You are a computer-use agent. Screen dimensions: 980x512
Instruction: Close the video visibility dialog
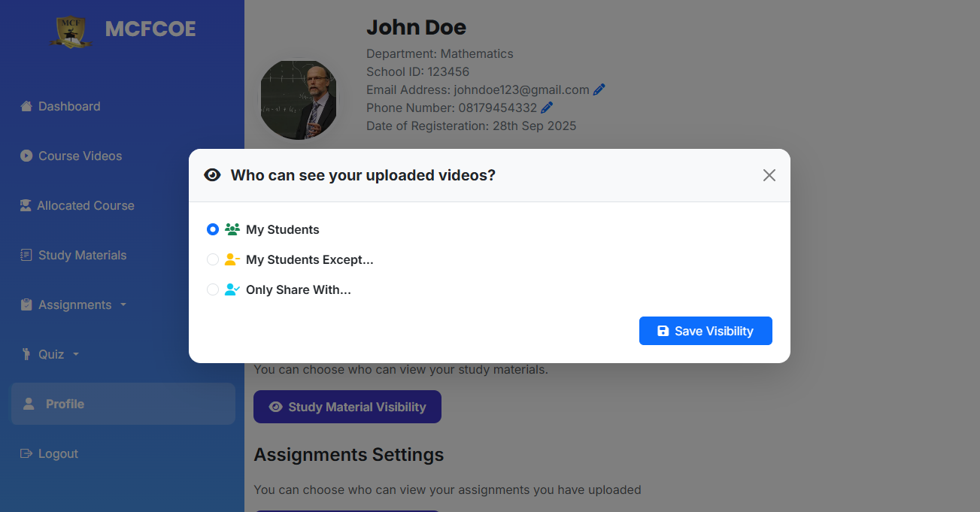pyautogui.click(x=769, y=175)
